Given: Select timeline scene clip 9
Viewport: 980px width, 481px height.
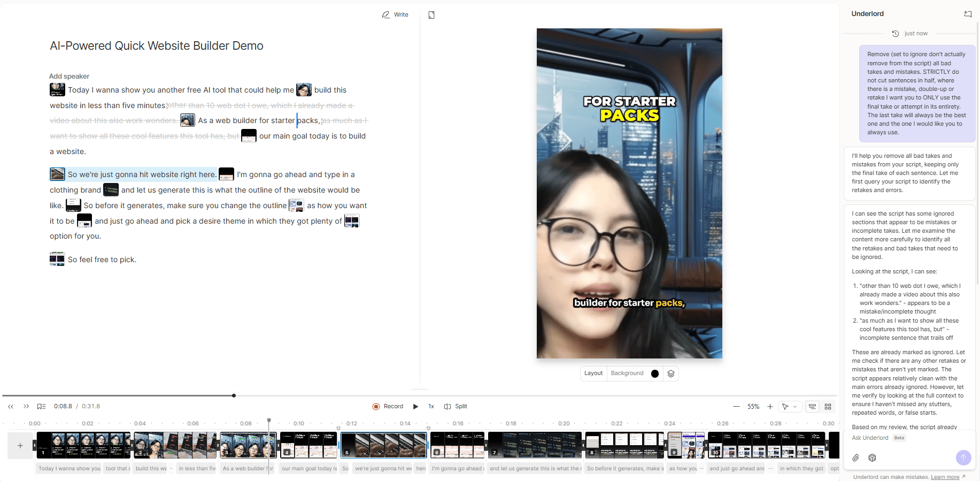Looking at the screenshot, I should point(686,445).
